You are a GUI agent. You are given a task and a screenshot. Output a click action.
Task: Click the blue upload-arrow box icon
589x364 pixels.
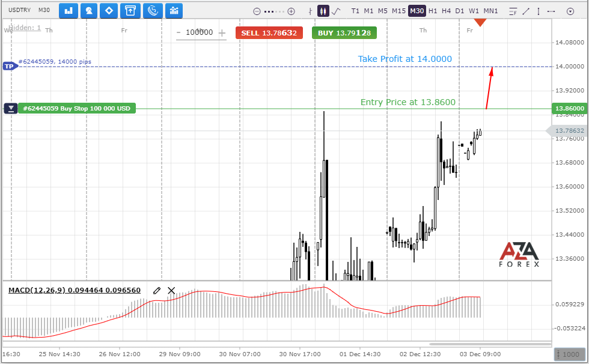tap(130, 11)
